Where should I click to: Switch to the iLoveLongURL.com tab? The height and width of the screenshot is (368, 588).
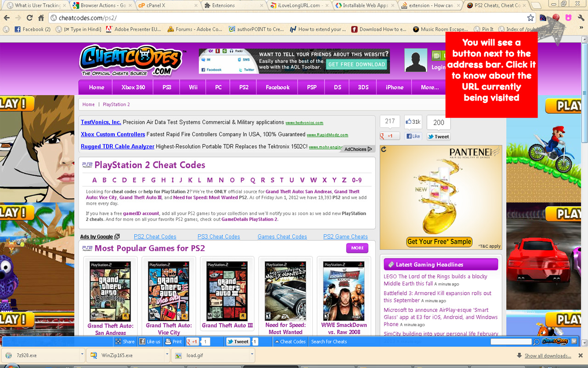point(299,6)
